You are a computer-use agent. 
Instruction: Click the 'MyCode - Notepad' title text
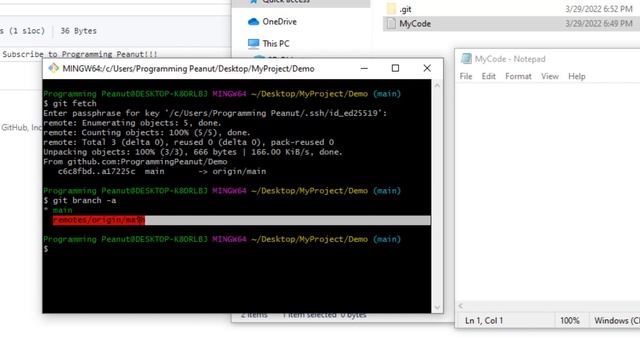click(x=510, y=59)
